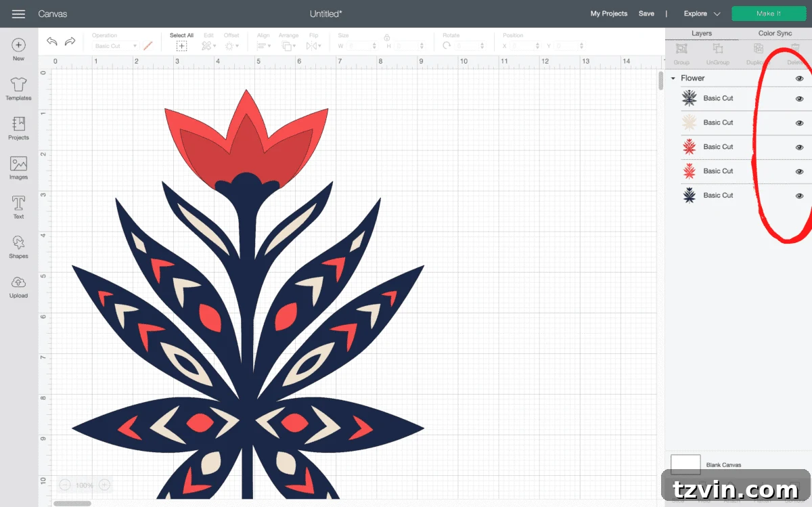Click the Blank Canvas color swatch
This screenshot has width=812, height=507.
(685, 464)
